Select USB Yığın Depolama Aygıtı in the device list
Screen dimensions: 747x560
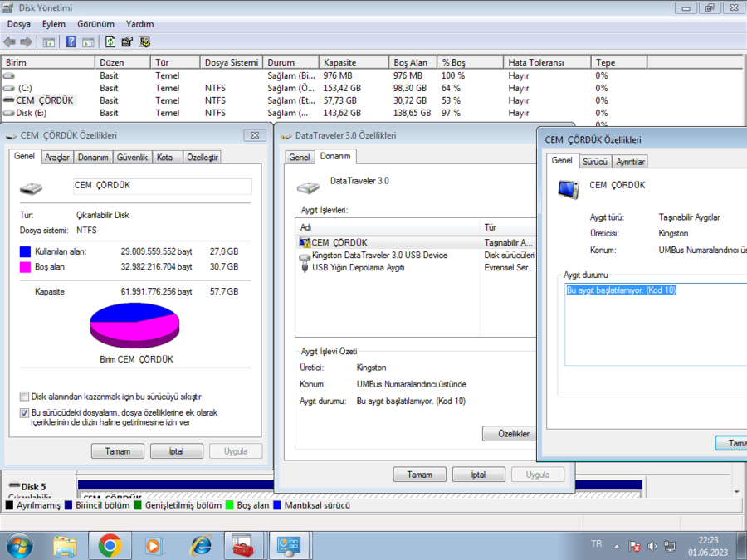tap(359, 268)
